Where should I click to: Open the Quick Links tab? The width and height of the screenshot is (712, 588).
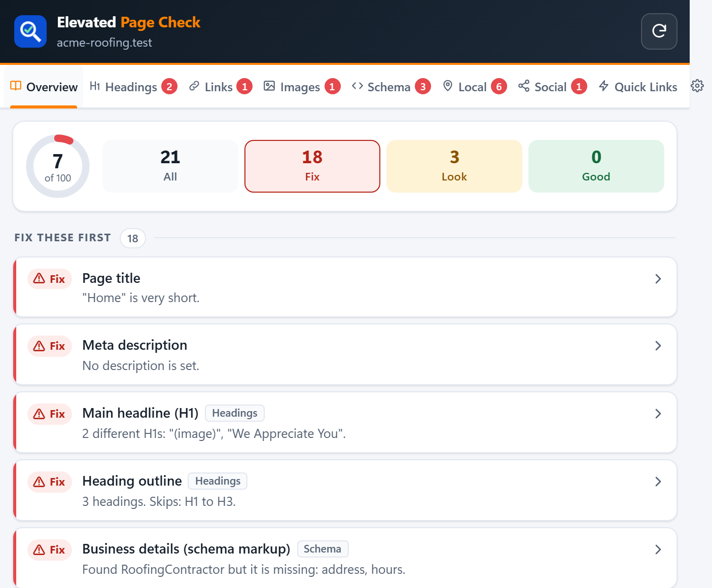point(638,87)
